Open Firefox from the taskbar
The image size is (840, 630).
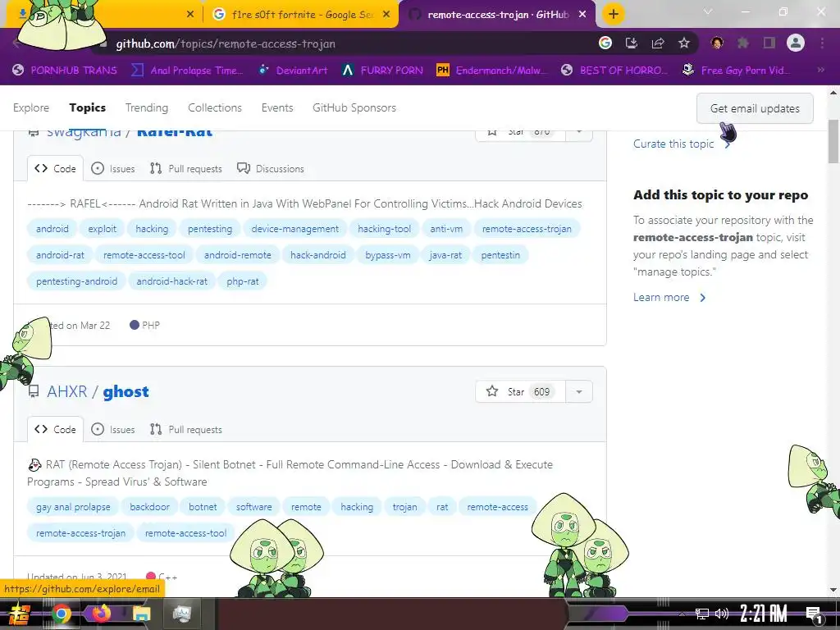(x=102, y=614)
